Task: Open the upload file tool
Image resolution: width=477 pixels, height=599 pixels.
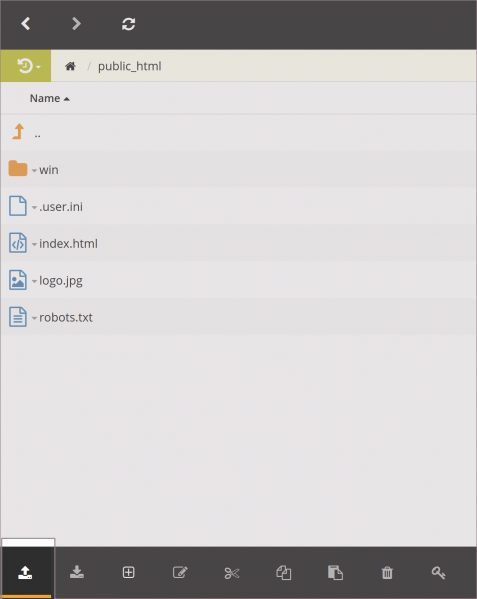Action: [26, 572]
